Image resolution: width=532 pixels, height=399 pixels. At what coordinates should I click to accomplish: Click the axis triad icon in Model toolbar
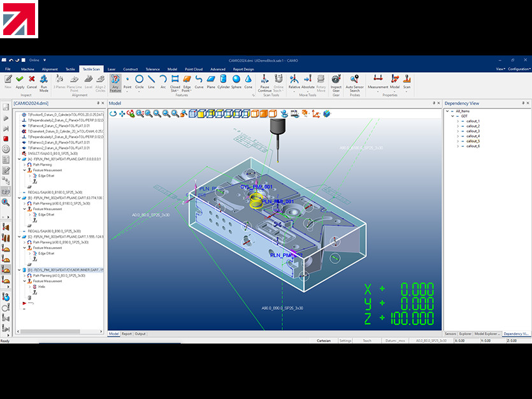pyautogui.click(x=316, y=113)
